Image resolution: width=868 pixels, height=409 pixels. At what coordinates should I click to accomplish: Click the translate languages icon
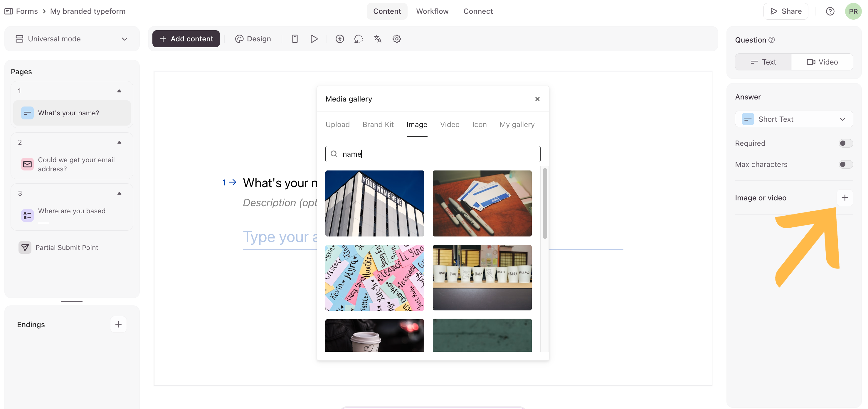(377, 39)
